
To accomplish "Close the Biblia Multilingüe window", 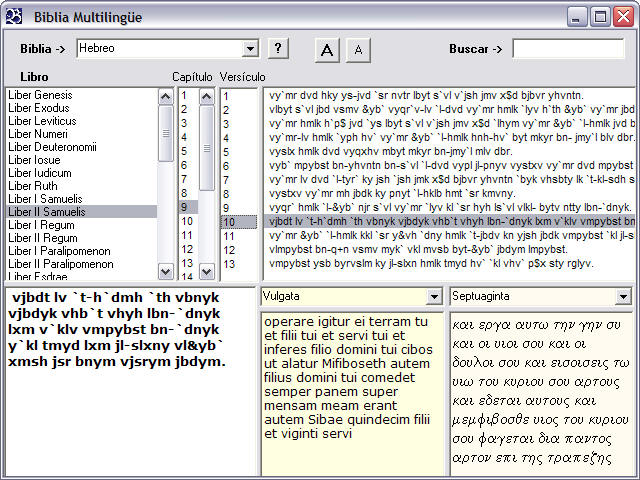I will [x=624, y=17].
